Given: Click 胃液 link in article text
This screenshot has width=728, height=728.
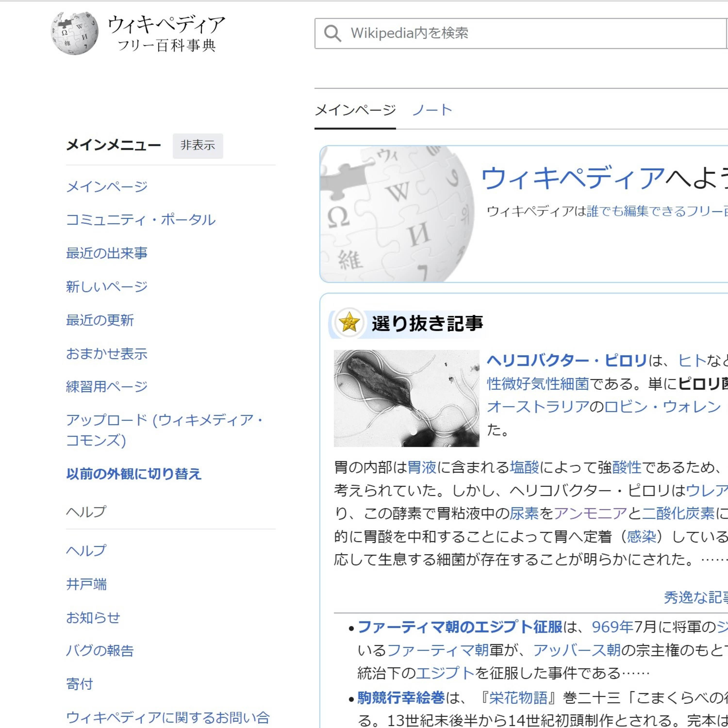Looking at the screenshot, I should click(x=422, y=467).
